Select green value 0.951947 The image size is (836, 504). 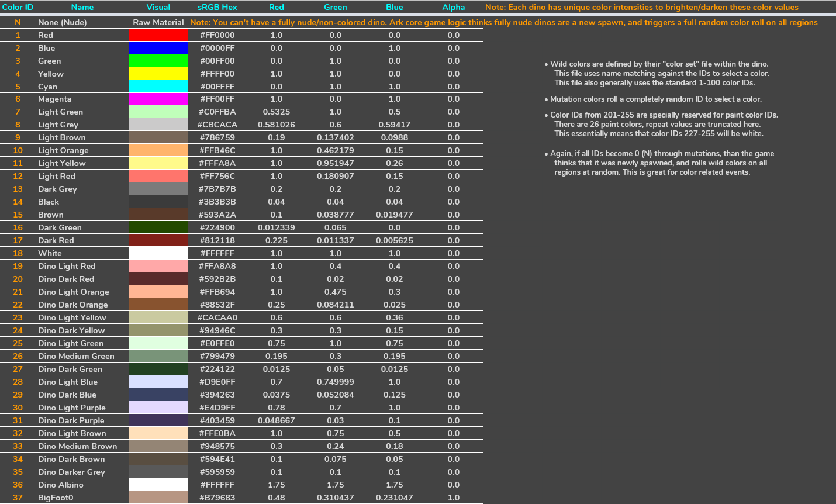tap(336, 164)
